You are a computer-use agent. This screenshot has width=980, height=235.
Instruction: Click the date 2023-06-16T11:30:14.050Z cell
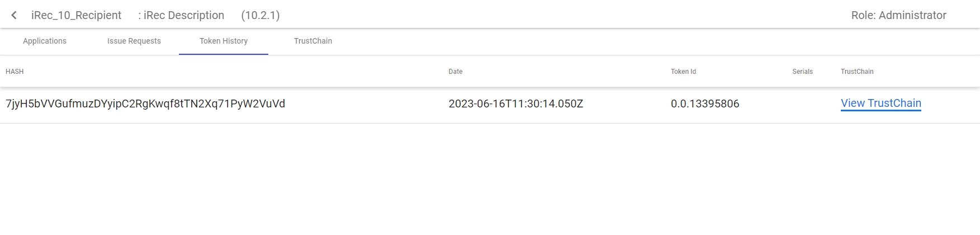pos(515,104)
